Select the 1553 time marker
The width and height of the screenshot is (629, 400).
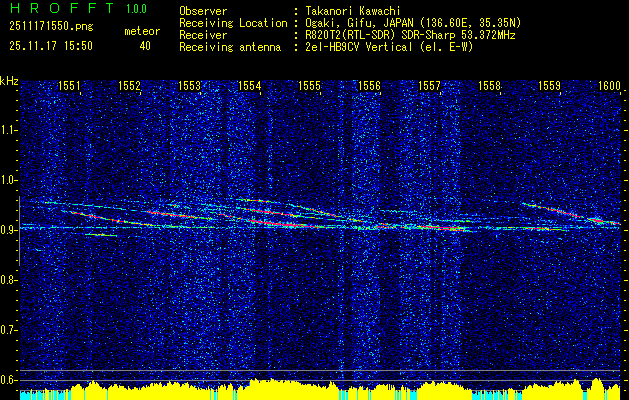click(x=190, y=87)
